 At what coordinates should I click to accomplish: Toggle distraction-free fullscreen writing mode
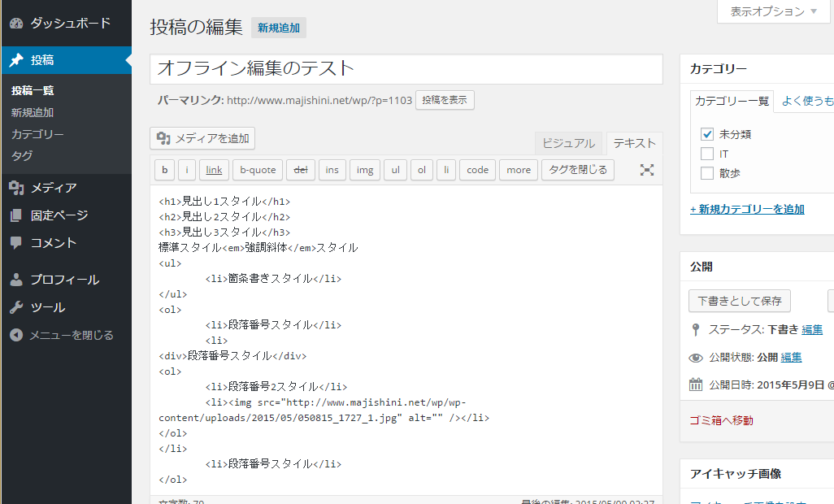[x=646, y=170]
